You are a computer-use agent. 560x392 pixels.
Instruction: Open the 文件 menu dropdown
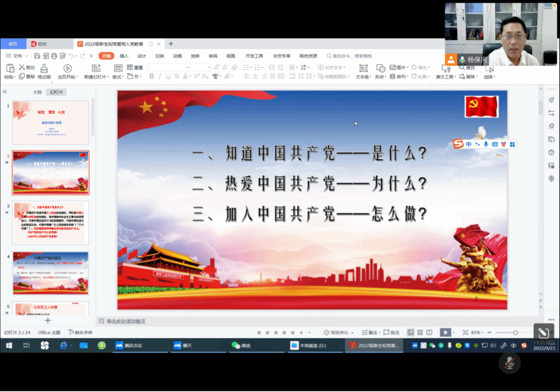pyautogui.click(x=20, y=56)
